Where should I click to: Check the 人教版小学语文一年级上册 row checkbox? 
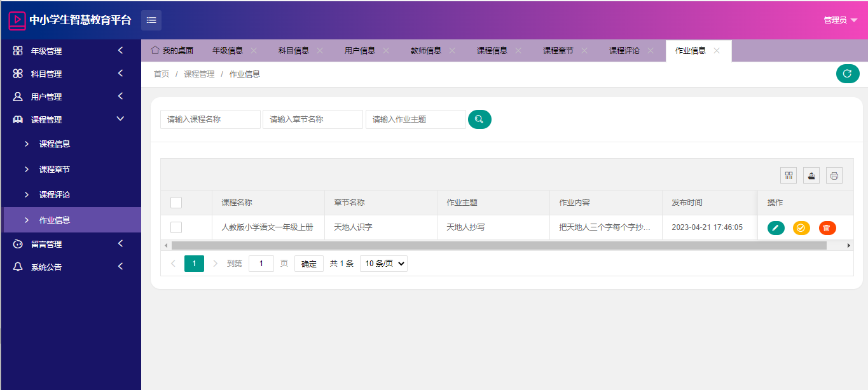point(176,227)
